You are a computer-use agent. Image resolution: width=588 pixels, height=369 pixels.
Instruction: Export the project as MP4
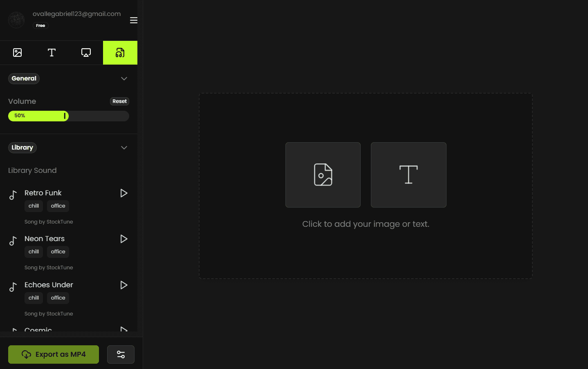point(54,354)
